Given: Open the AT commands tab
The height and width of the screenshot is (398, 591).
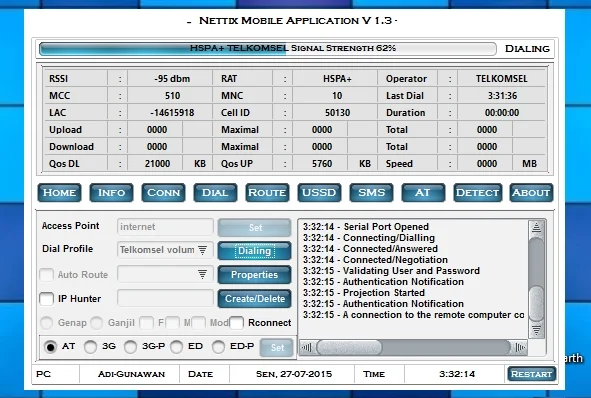Looking at the screenshot, I should point(423,193).
